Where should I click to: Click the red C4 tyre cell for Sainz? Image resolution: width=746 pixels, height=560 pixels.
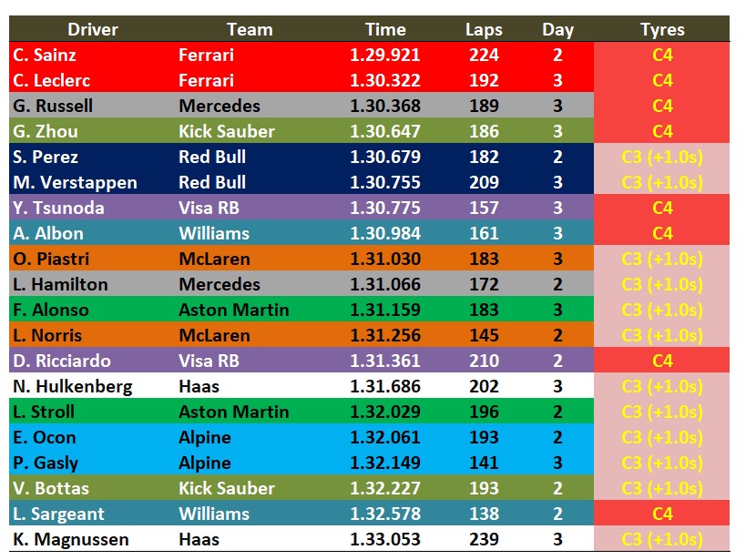pyautogui.click(x=662, y=55)
